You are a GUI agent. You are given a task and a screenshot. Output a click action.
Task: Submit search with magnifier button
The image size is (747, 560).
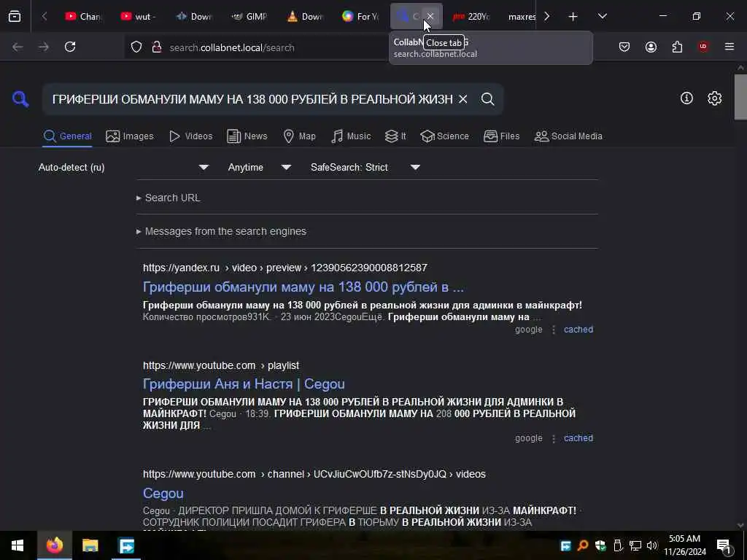click(x=487, y=99)
